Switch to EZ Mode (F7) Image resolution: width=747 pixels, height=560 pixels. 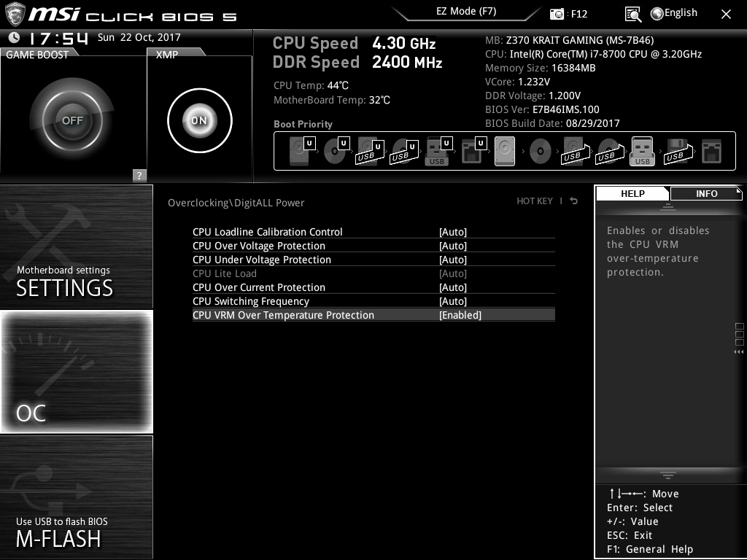[466, 12]
